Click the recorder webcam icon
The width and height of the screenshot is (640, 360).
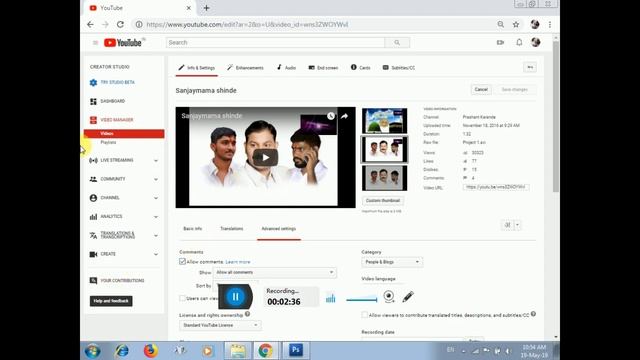click(389, 296)
